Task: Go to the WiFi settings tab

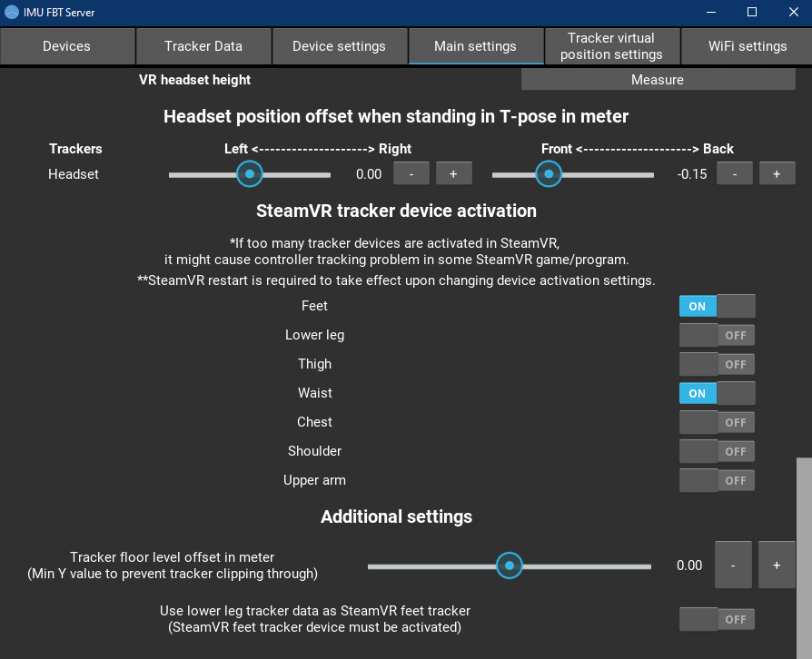Action: (x=748, y=46)
